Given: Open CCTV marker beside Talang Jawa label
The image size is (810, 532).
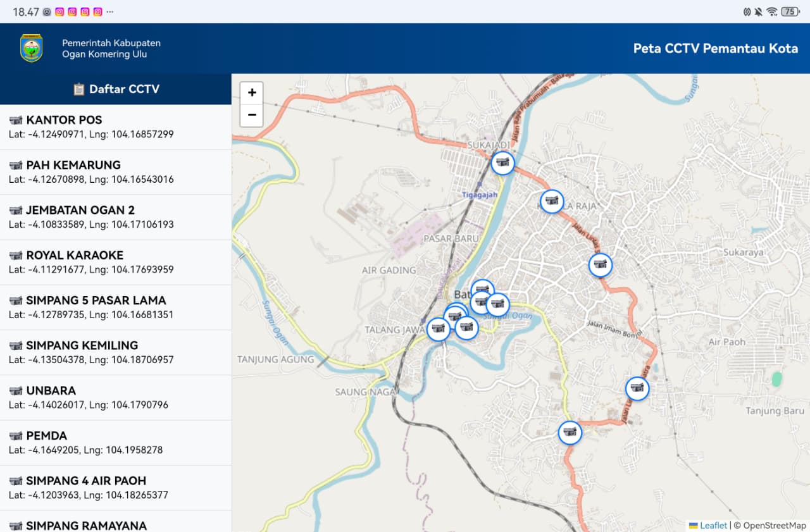Looking at the screenshot, I should [x=438, y=329].
